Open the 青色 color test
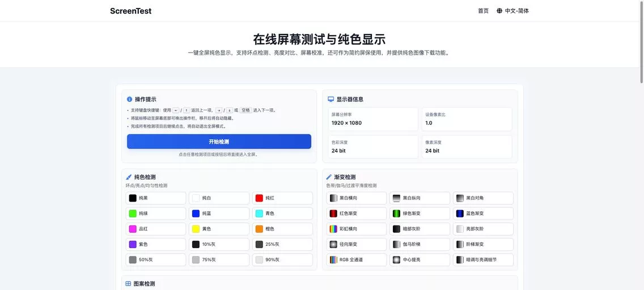Screen dimensions: 644x290 [x=282, y=214]
